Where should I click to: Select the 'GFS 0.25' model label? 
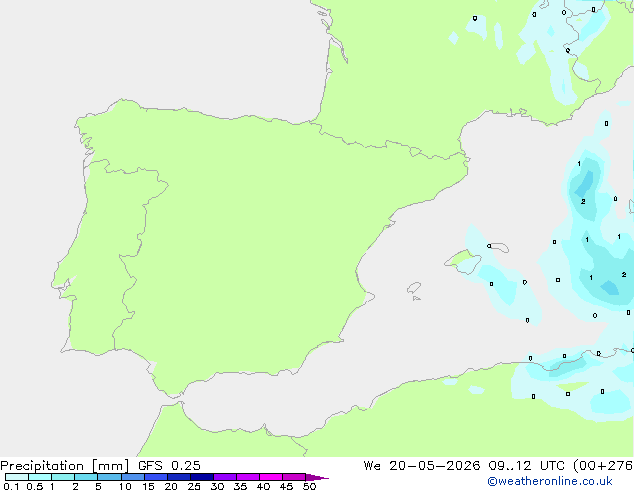[169, 466]
